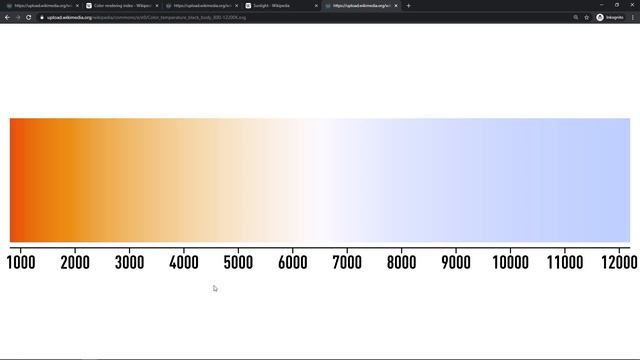
Task: Open the zoom magnifier in the address bar
Action: (576, 18)
